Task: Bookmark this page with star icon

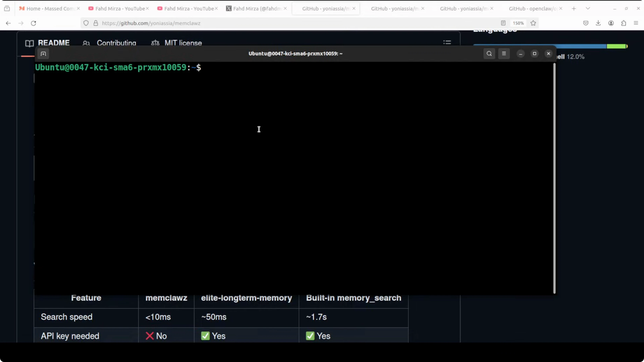Action: point(533,23)
